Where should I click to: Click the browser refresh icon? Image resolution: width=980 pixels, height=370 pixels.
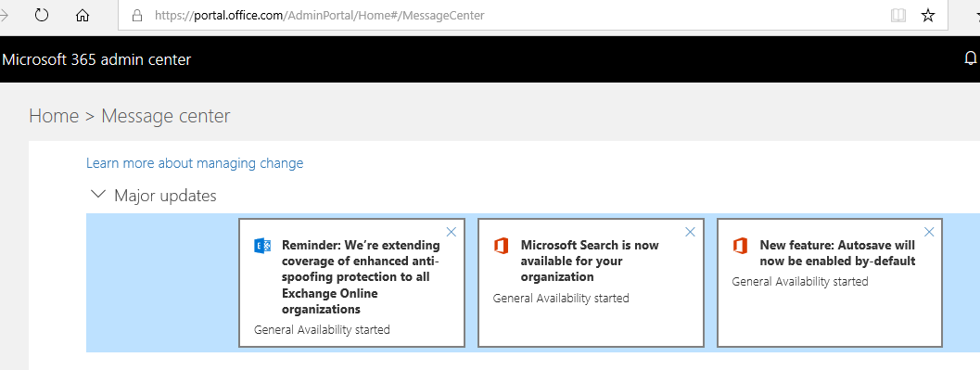coord(42,15)
